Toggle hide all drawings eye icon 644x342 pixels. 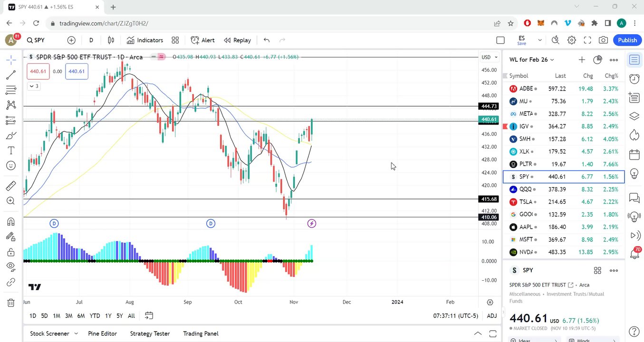pos(11,267)
